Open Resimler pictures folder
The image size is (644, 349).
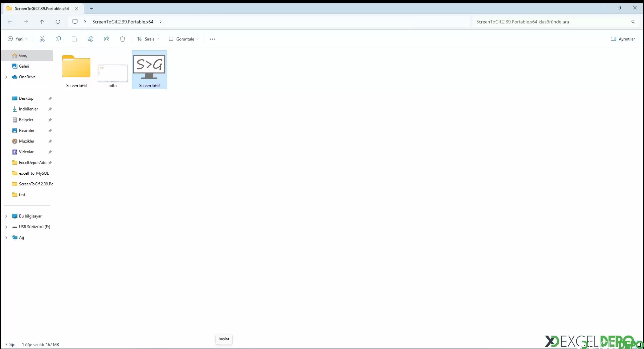[26, 130]
